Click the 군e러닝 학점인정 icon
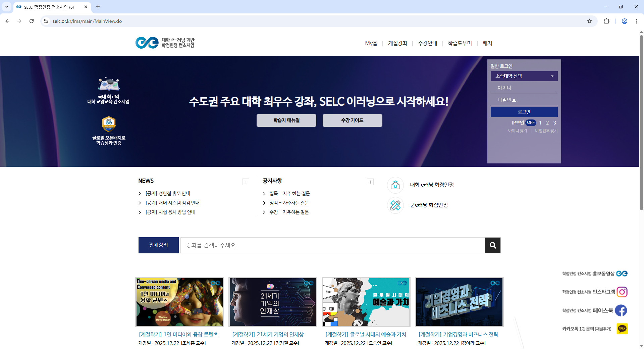 click(395, 205)
